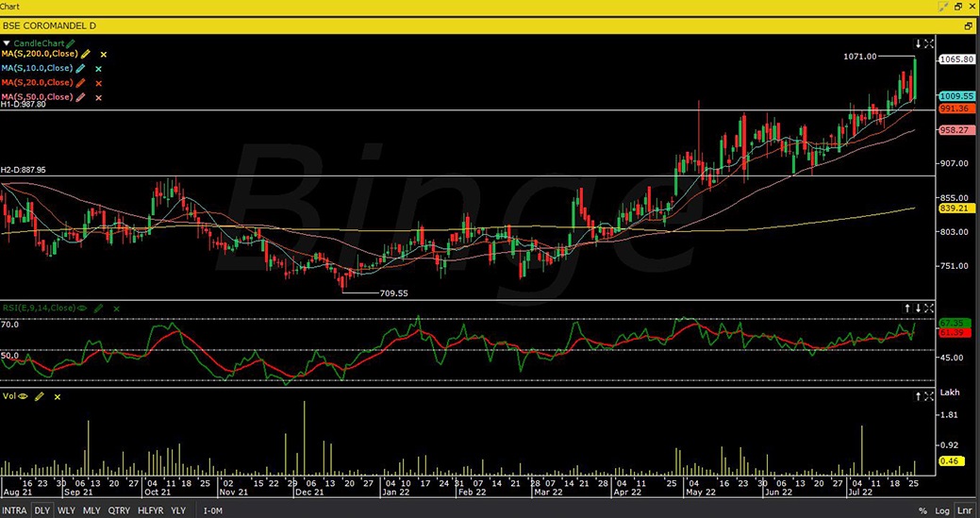Screen dimensions: 980x518
Task: Edit the Vol indicator pencil icon
Action: coord(40,396)
